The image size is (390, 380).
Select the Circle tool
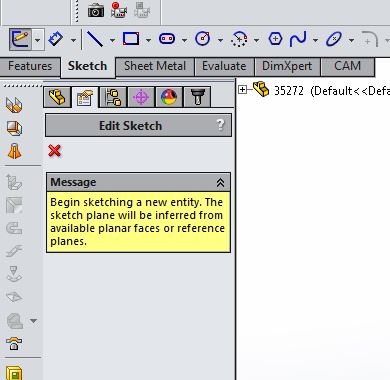203,39
